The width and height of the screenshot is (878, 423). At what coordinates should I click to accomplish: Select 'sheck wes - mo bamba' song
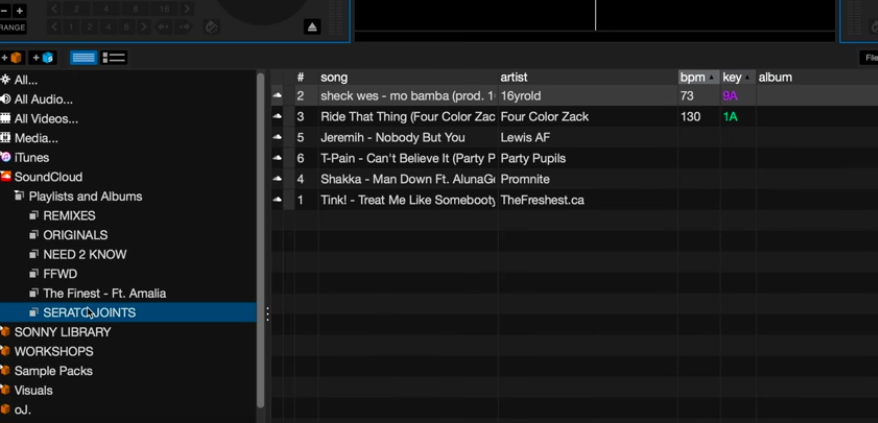coord(408,96)
